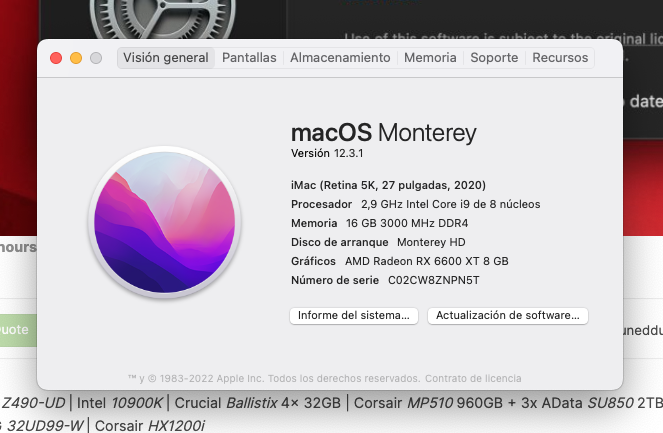Click the iMac (Retina 5K, 27 pulgadas, 2020) text
Screen dimensions: 663x433
tap(388, 185)
